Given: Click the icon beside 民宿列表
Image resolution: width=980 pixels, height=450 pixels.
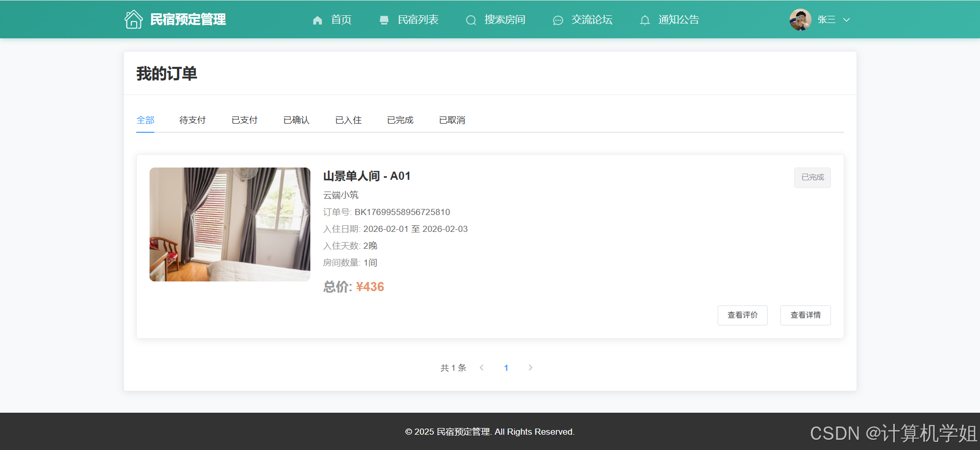Looking at the screenshot, I should coord(384,20).
